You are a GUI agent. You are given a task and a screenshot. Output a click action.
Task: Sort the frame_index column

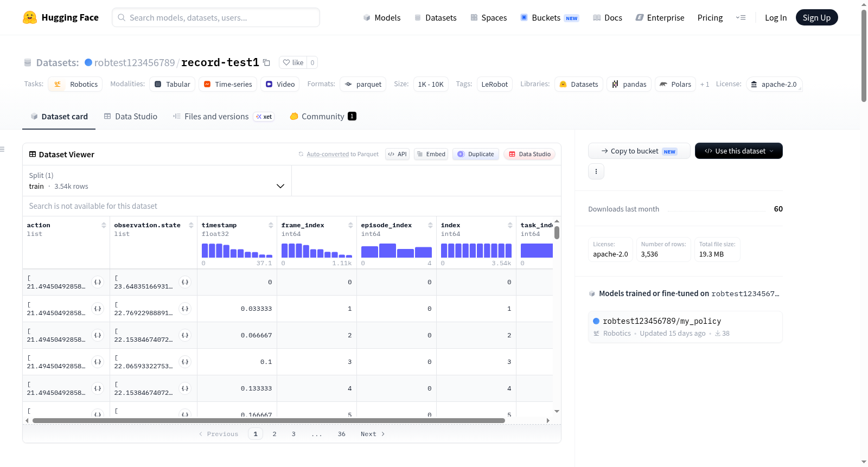pos(350,225)
